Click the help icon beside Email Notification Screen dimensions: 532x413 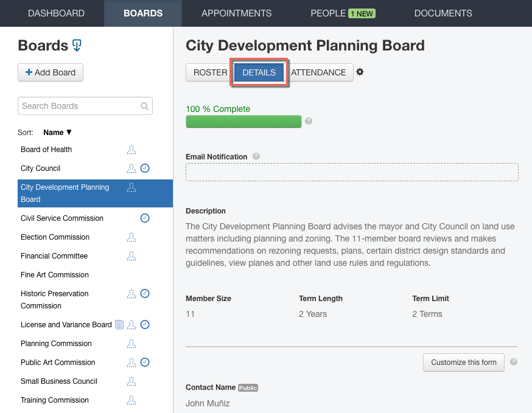coord(256,156)
